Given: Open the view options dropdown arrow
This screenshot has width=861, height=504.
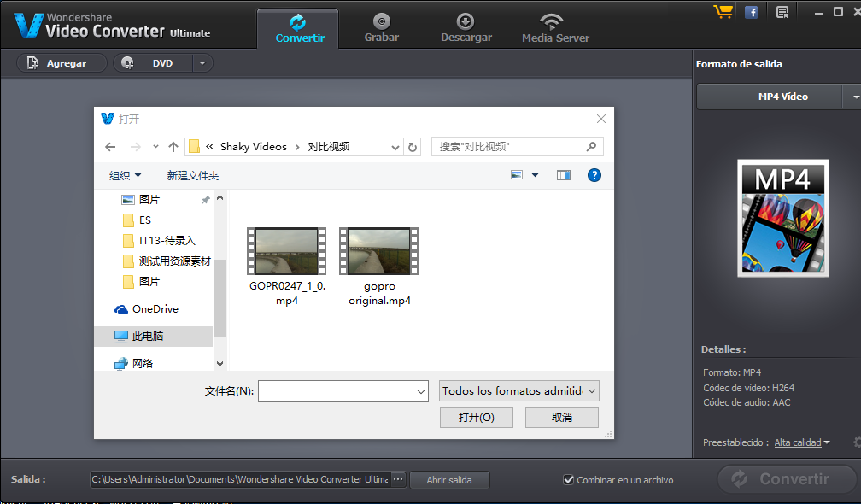Looking at the screenshot, I should (x=535, y=175).
